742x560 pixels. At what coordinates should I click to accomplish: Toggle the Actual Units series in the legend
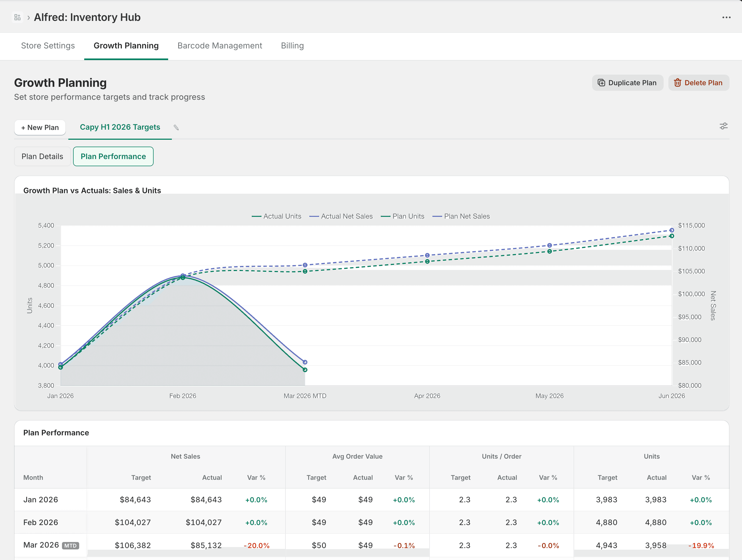point(277,216)
